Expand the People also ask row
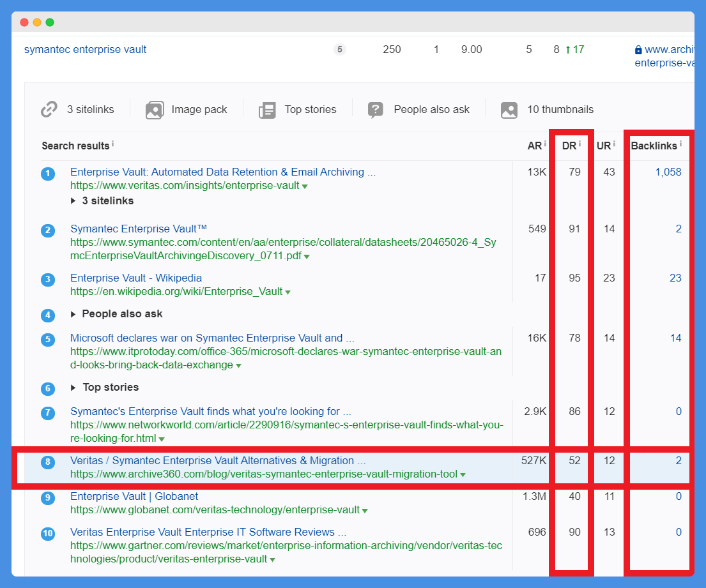706x588 pixels. coord(73,314)
